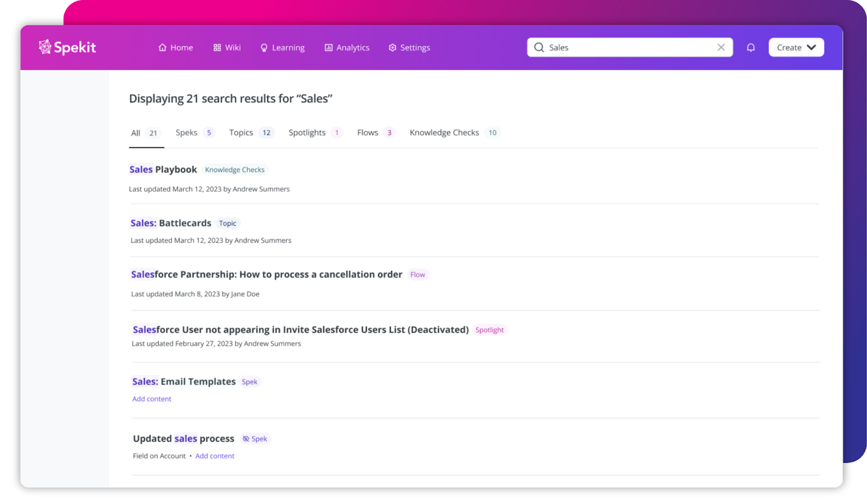The image size is (867, 504).
Task: Go to Home in navigation
Action: click(176, 48)
